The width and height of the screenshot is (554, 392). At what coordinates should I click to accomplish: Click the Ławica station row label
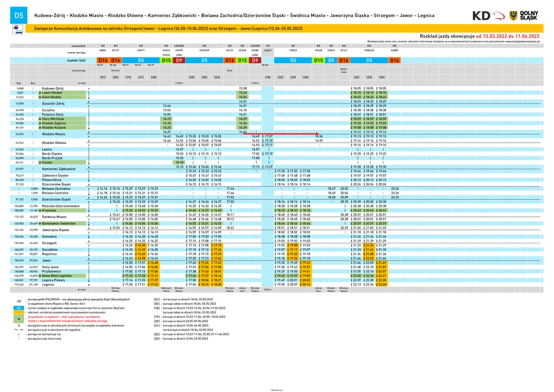(47, 150)
